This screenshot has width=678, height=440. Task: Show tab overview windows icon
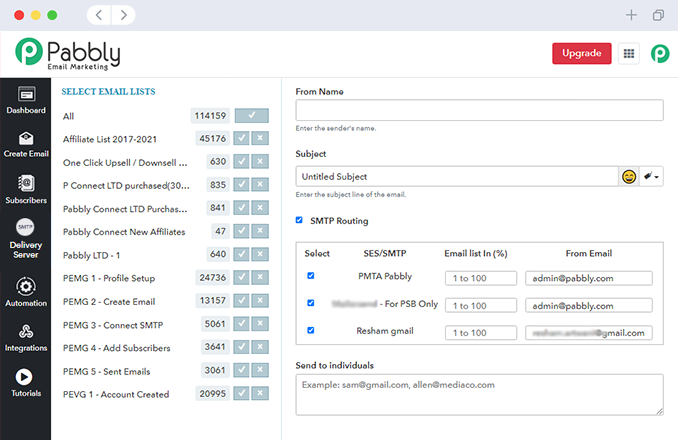point(658,15)
